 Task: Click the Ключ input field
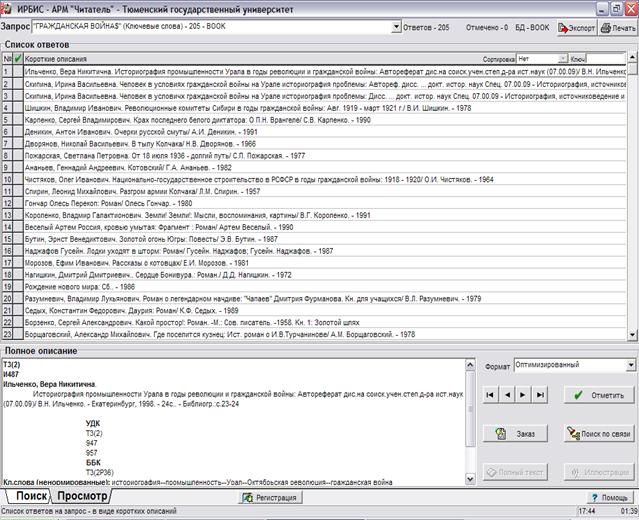click(x=607, y=59)
